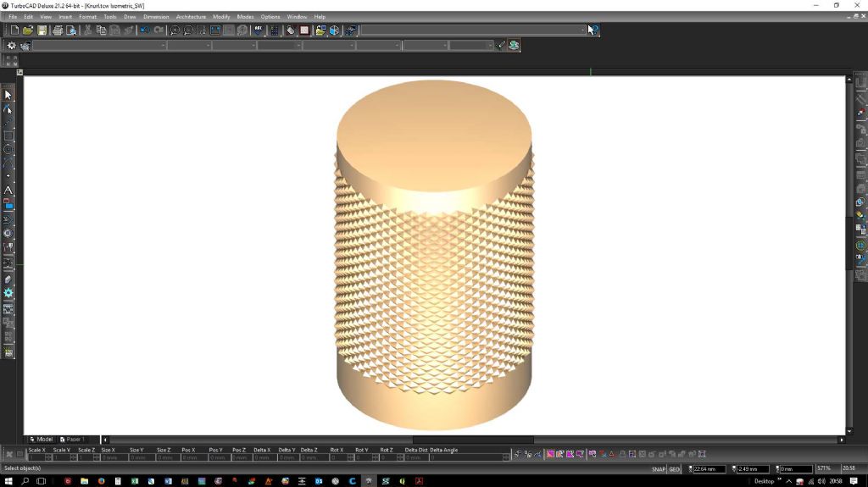This screenshot has height=487, width=868.
Task: Select the Rectangle tool in left toolbar
Action: (x=8, y=136)
